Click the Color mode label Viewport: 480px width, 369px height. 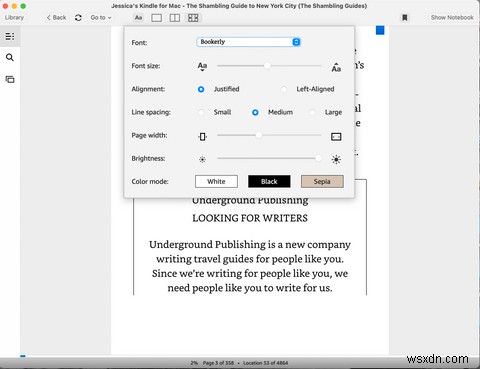click(150, 182)
